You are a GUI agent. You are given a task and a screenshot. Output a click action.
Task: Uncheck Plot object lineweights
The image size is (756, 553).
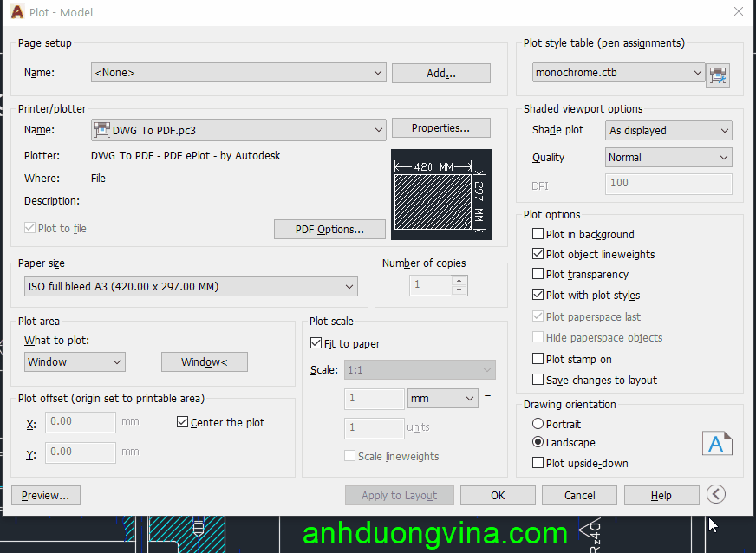tap(538, 255)
